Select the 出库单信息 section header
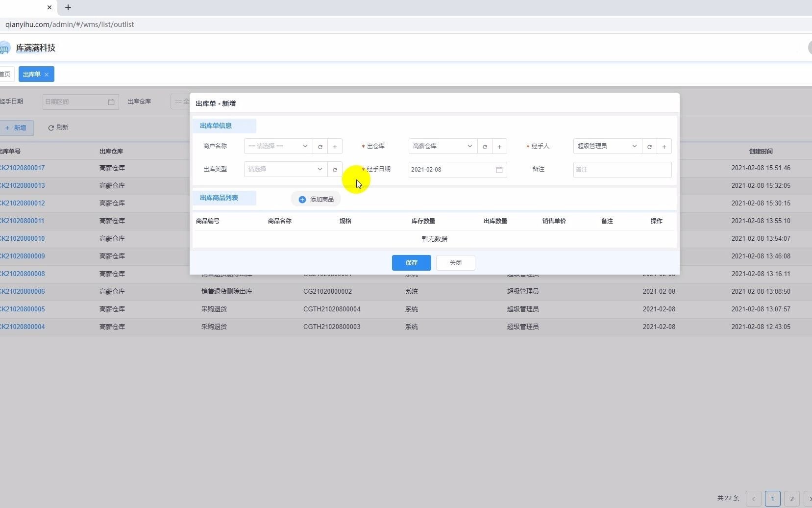812x508 pixels. [224, 126]
